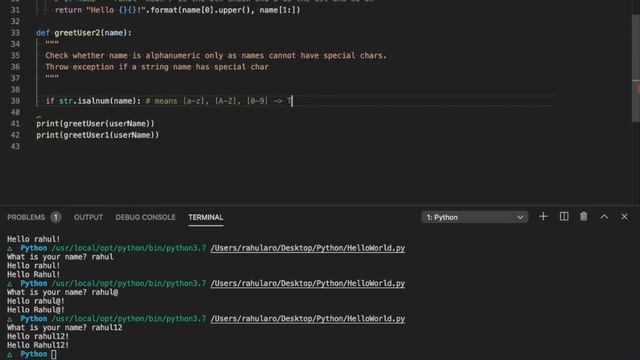Click 'Hello Rahul12!' terminal output

[x=38, y=345]
